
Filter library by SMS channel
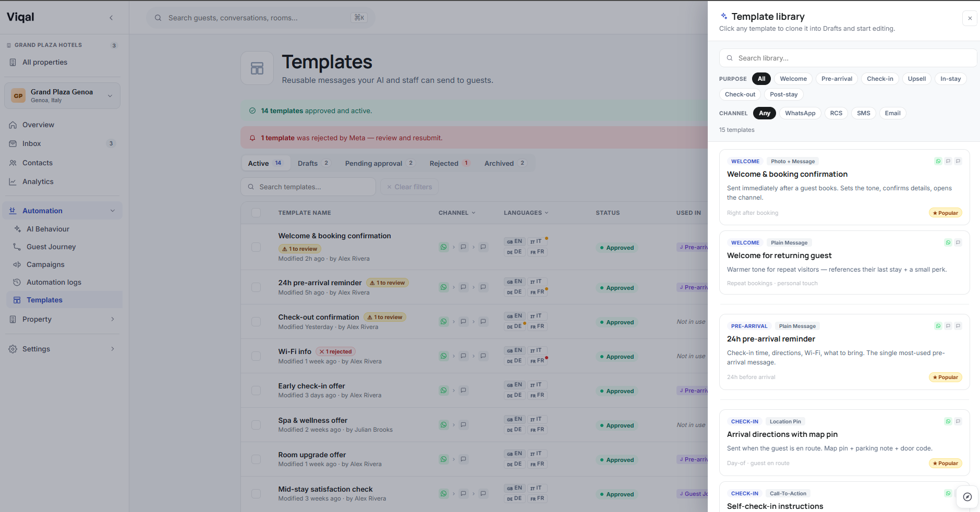(x=864, y=113)
